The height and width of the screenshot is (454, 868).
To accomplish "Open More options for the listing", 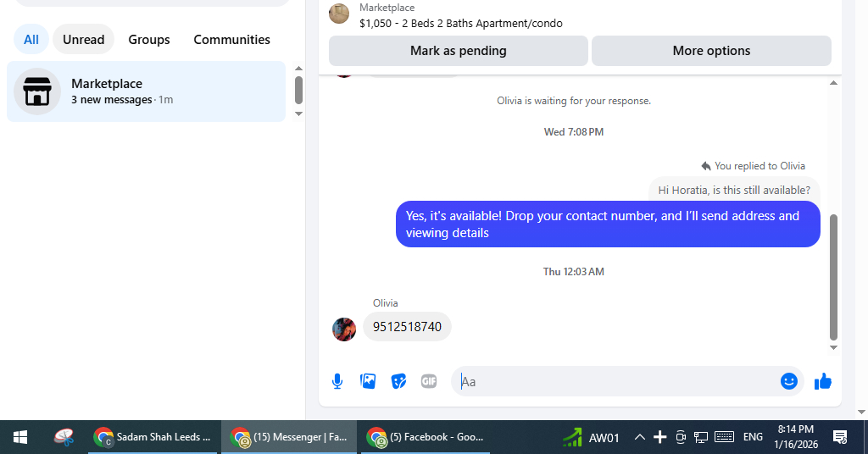I will [711, 51].
